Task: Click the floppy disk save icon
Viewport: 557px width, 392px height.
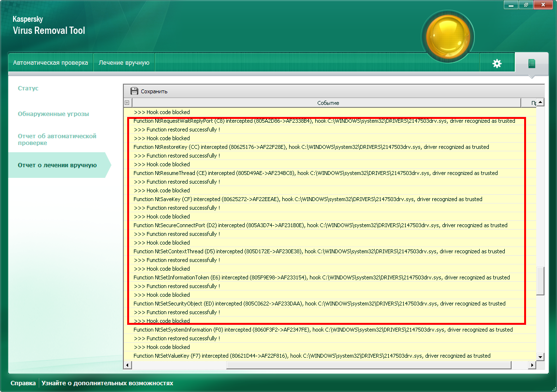Action: tap(134, 91)
